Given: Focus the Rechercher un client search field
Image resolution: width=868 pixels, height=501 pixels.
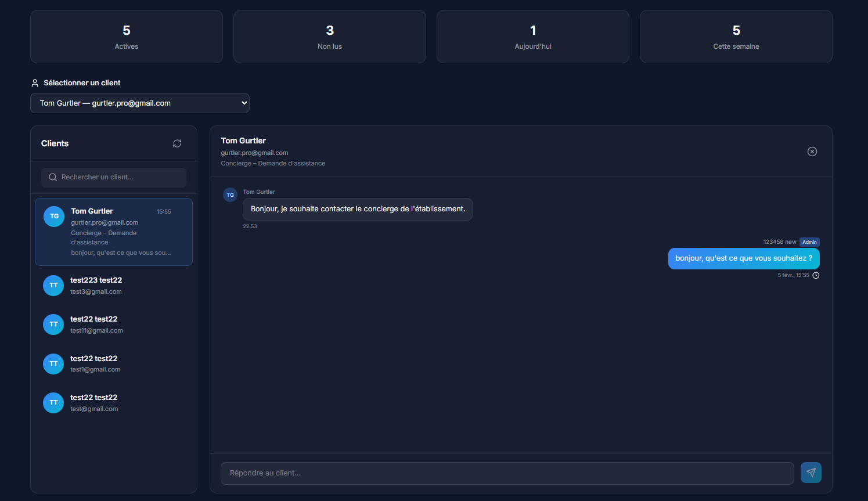Looking at the screenshot, I should point(114,177).
